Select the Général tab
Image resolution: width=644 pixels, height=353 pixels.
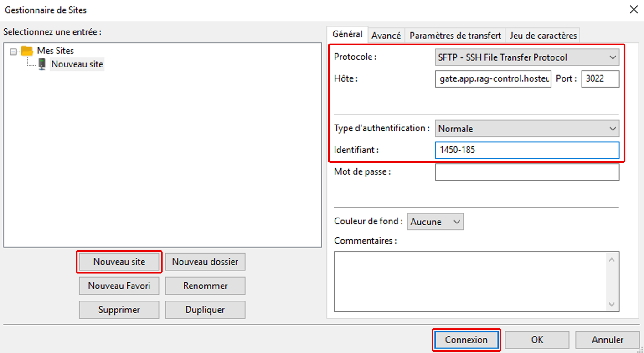[347, 34]
